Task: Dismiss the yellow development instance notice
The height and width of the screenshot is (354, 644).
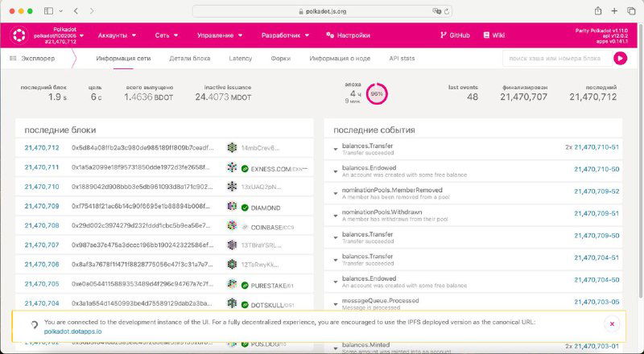Action: coord(612,323)
